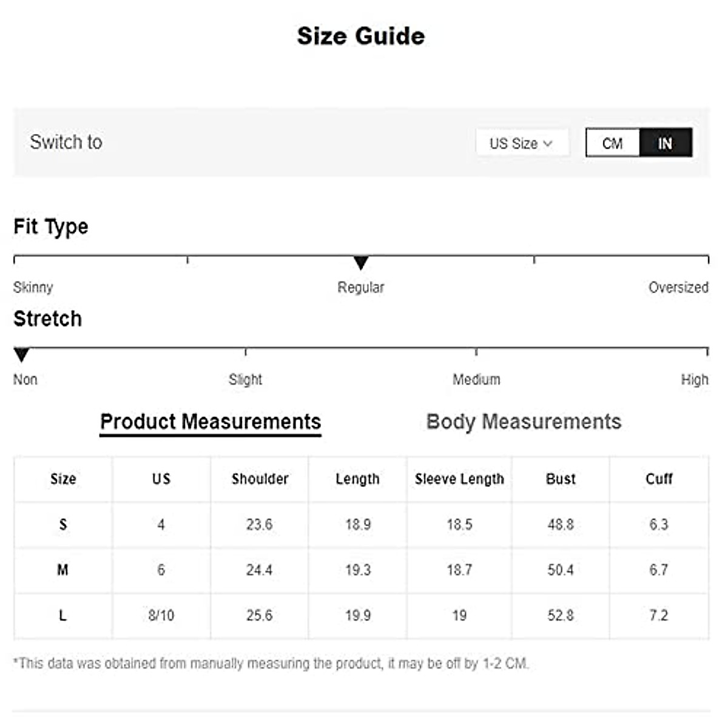Select the IN unit toggle
728x728 pixels.
(666, 143)
